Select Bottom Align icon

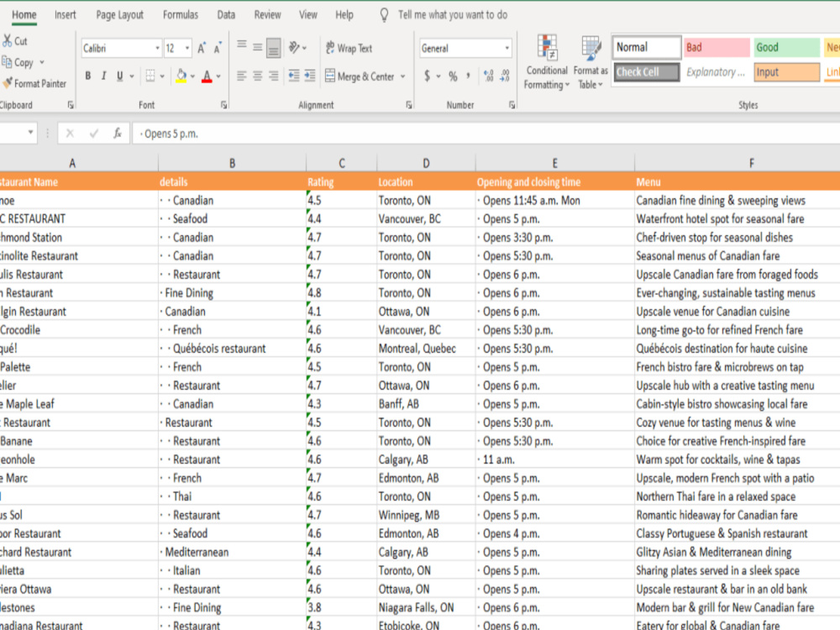pyautogui.click(x=274, y=48)
